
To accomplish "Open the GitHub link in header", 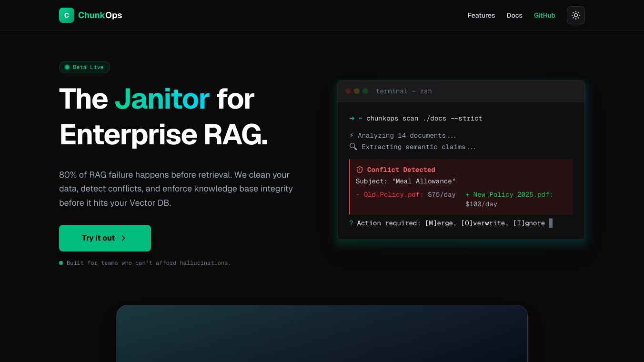I will click(544, 15).
